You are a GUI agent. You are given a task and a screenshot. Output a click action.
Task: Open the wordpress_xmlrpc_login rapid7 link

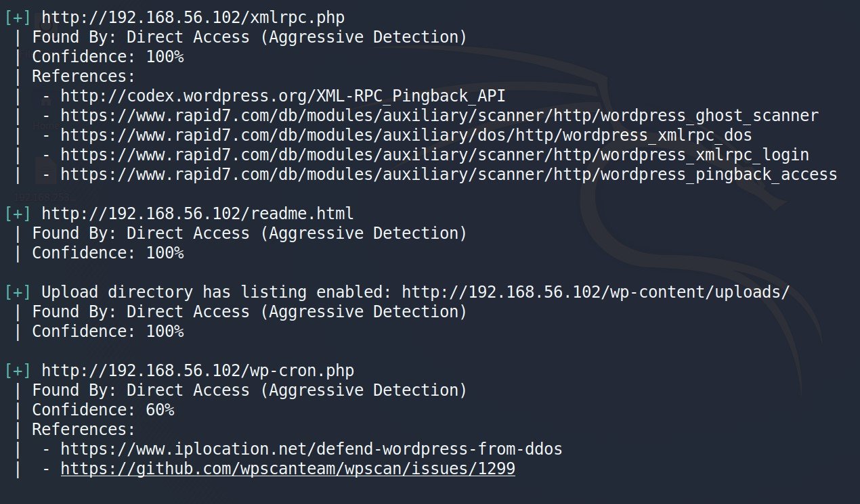tap(435, 155)
